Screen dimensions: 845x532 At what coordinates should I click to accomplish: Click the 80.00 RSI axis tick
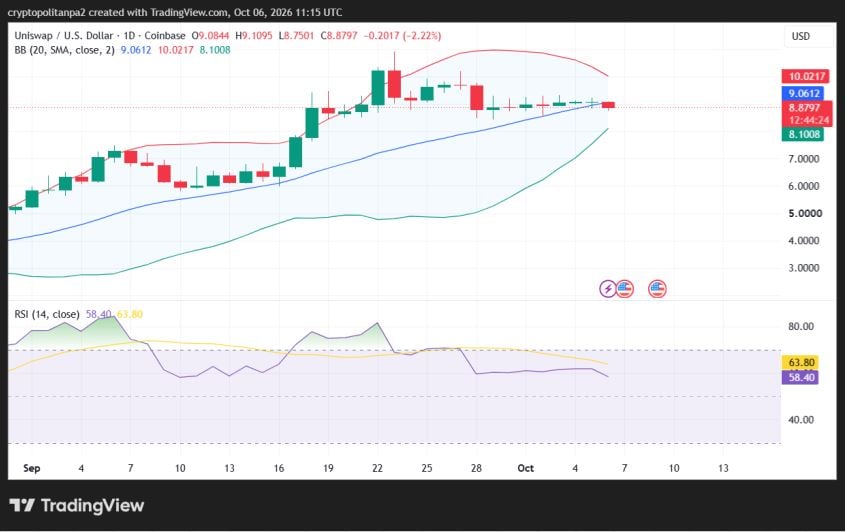[x=801, y=326]
